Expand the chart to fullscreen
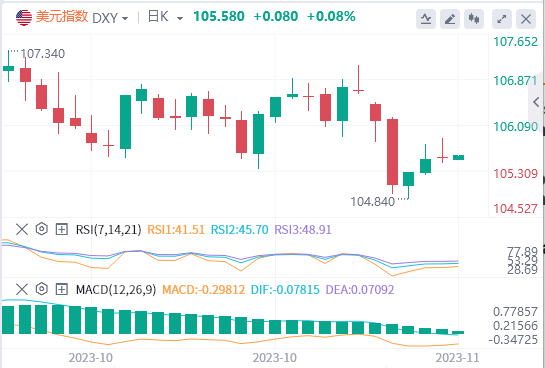This screenshot has width=545, height=368. click(502, 19)
